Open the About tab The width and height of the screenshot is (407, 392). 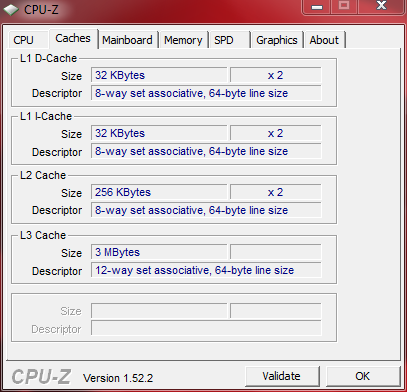pos(324,40)
